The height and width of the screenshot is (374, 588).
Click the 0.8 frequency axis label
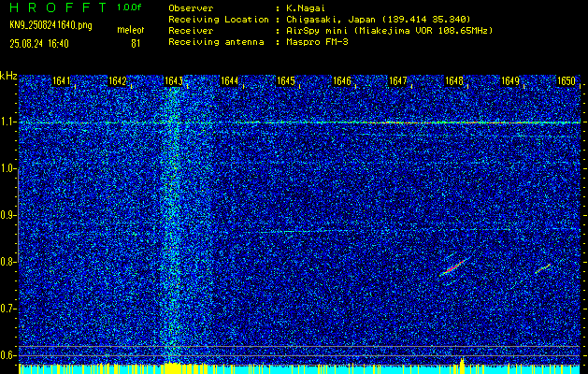(x=8, y=262)
